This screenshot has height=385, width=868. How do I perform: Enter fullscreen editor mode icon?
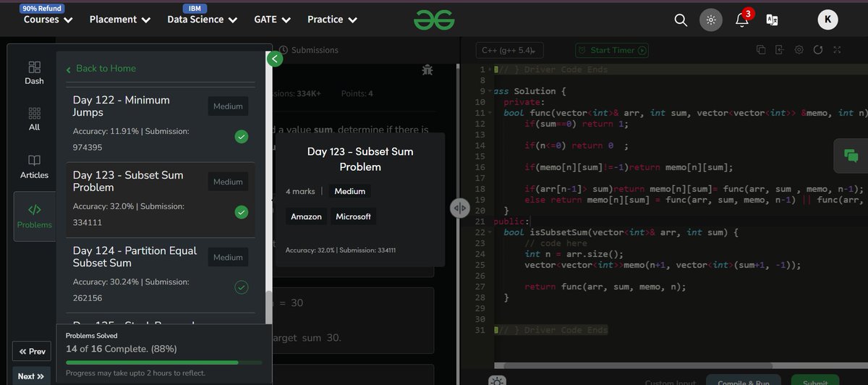(x=837, y=50)
